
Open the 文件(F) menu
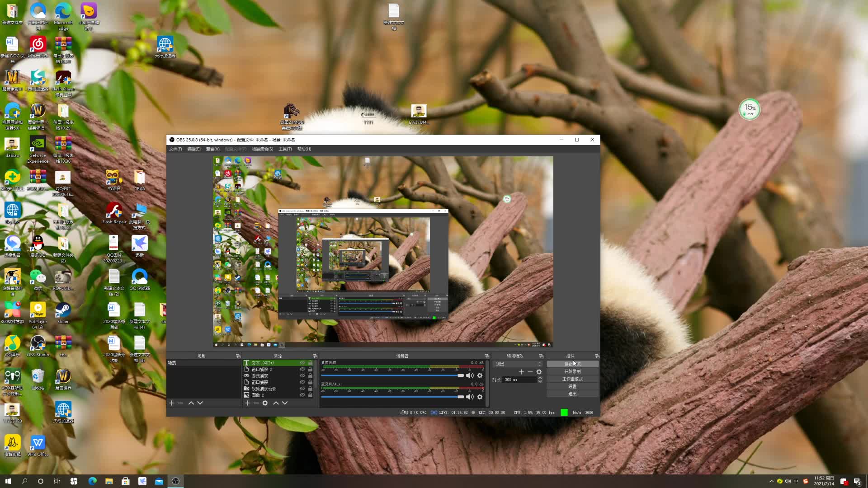tap(175, 149)
